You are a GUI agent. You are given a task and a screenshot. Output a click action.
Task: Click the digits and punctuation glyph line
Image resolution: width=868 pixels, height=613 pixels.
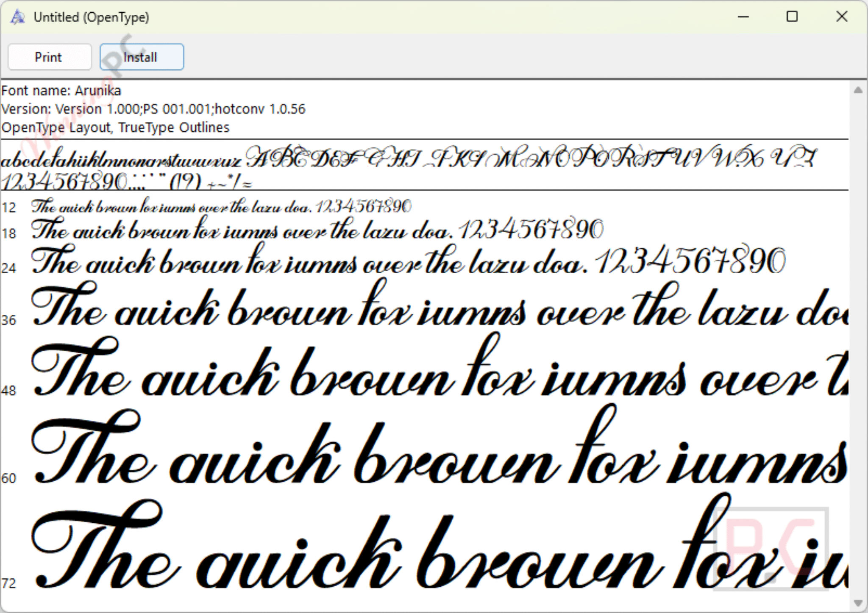tap(127, 181)
